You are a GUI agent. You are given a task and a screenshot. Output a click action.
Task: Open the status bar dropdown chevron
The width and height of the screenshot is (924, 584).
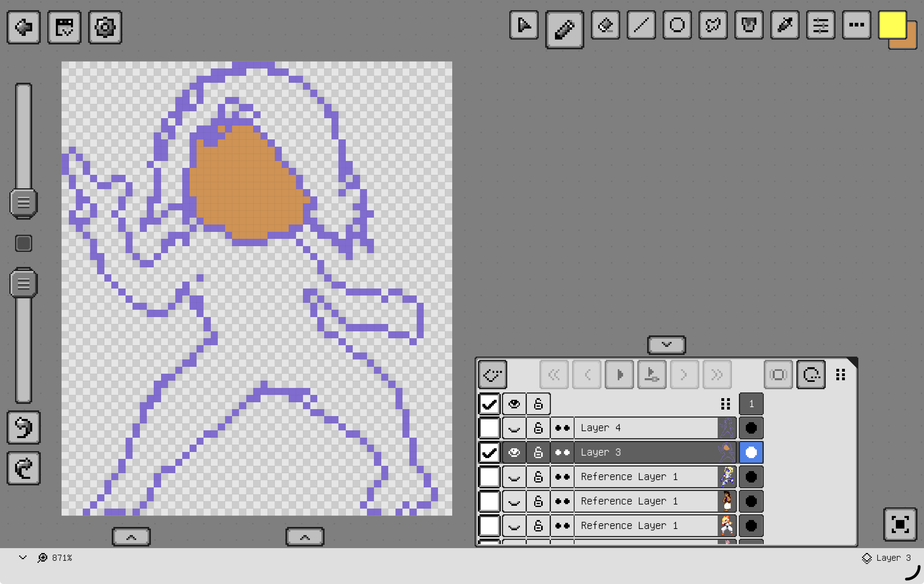(23, 558)
